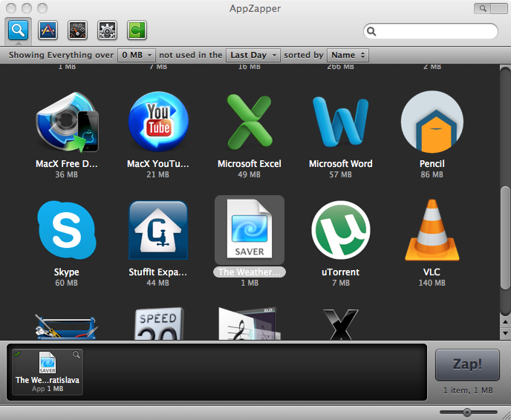This screenshot has height=420, width=511.
Task: Click the scrollbar down arrow
Action: tap(506, 333)
